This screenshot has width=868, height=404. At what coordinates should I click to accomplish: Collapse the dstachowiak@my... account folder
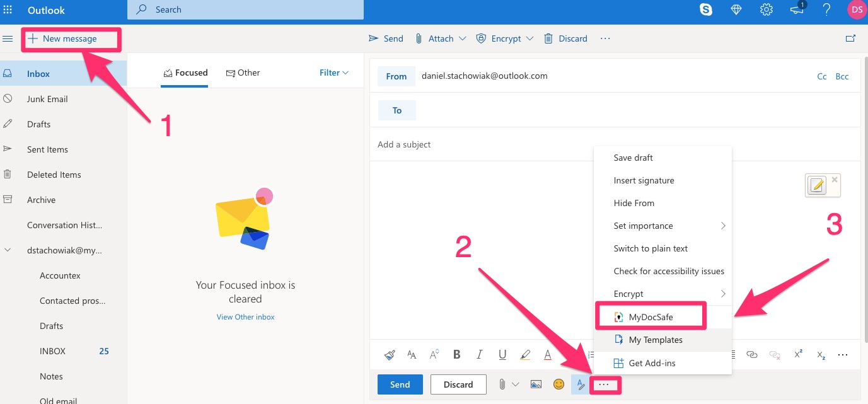8,250
